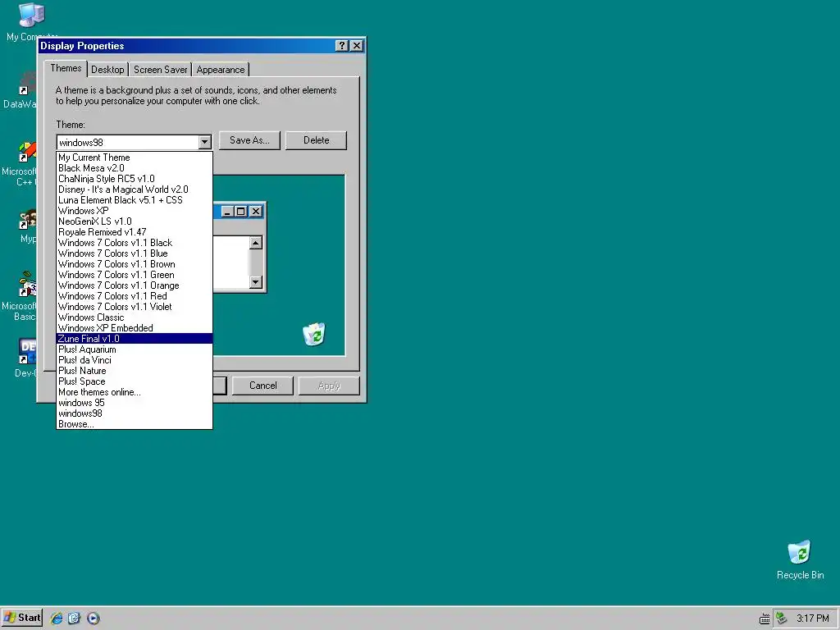Click the clock showing 3:17 PM
Screen dimensions: 840x630
[812, 619]
